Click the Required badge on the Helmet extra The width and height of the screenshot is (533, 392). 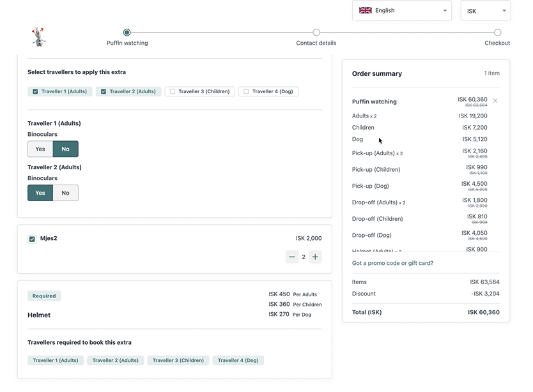click(43, 296)
